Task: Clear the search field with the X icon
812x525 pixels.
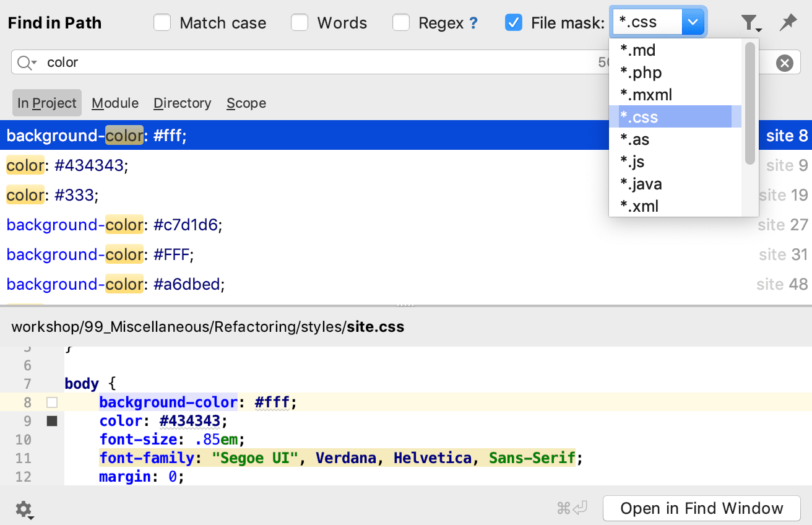Action: pos(785,63)
